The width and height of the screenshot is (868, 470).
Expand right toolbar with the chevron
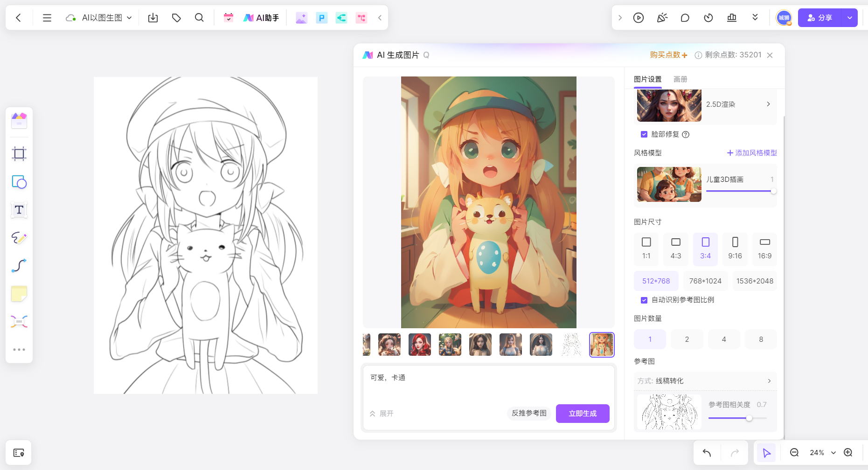(x=620, y=18)
